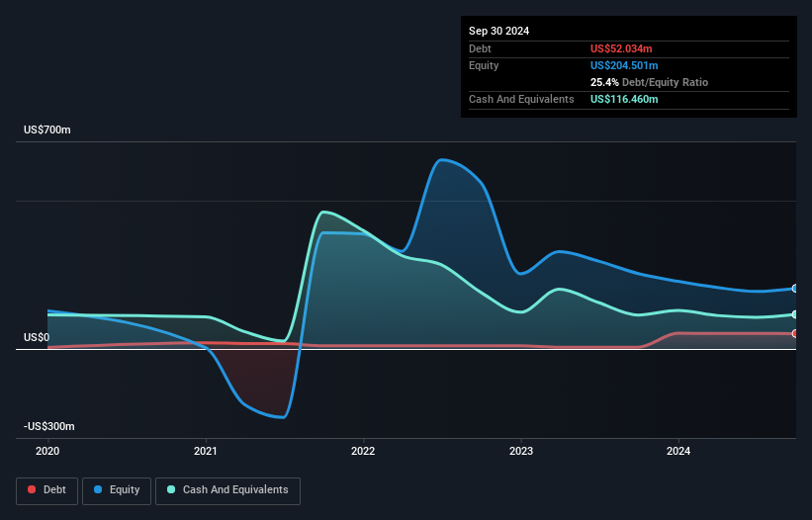Click the Sep 30 2024 tooltip date
This screenshot has width=812, height=520.
pyautogui.click(x=499, y=31)
